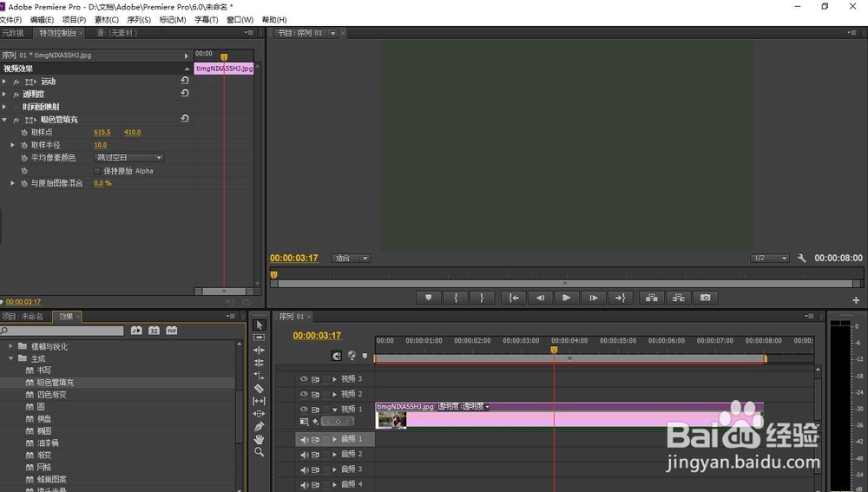Screen dimensions: 868x492
Task: Click the Go to In point button
Action: [514, 298]
